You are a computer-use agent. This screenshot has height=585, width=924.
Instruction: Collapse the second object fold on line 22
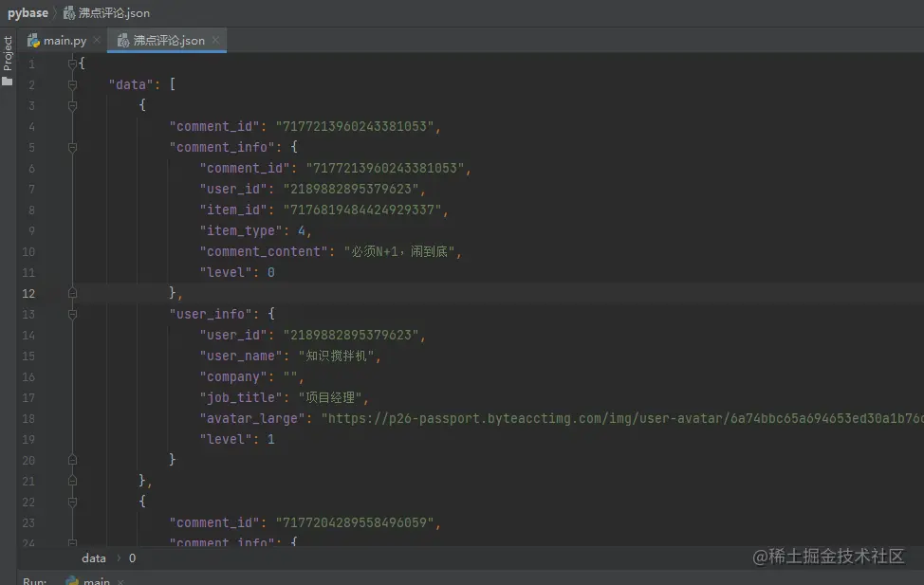click(72, 502)
